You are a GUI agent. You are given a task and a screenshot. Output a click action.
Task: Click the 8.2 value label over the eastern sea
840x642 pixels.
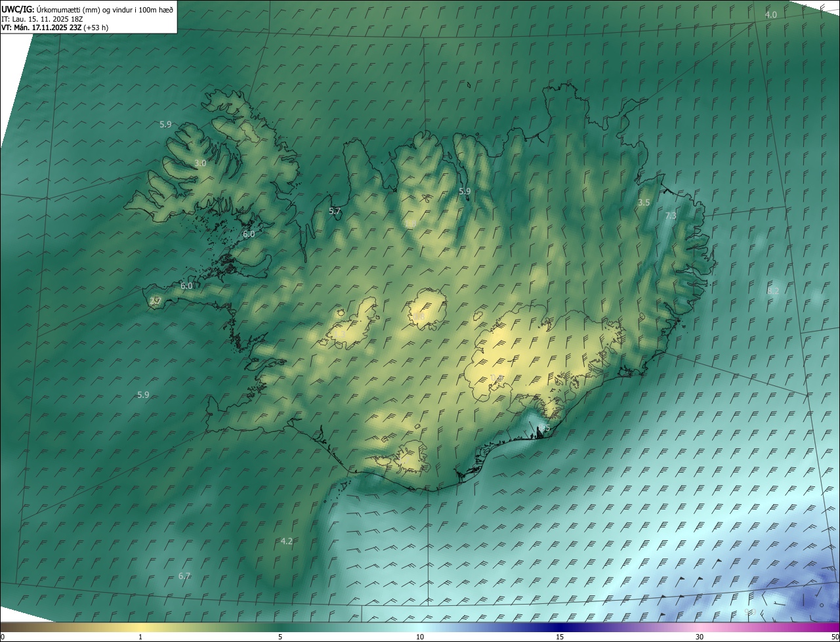pyautogui.click(x=773, y=291)
